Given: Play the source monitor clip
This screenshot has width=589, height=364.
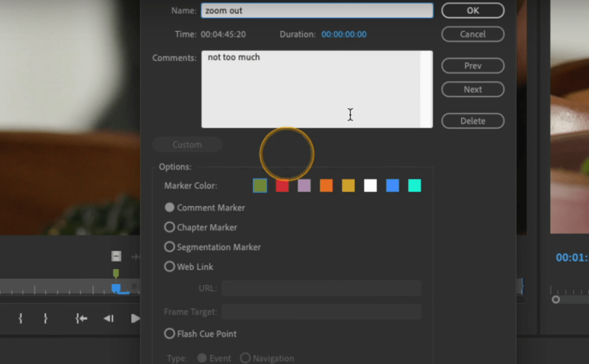Looking at the screenshot, I should pyautogui.click(x=135, y=319).
